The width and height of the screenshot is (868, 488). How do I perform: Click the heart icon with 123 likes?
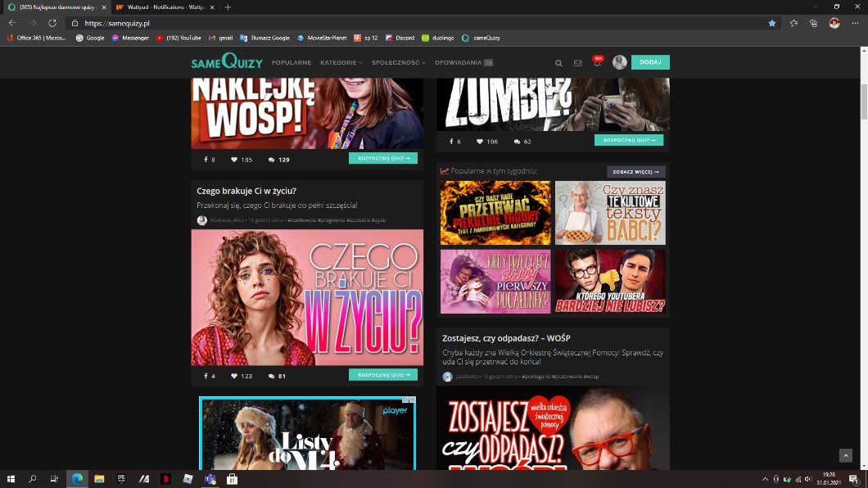click(234, 376)
